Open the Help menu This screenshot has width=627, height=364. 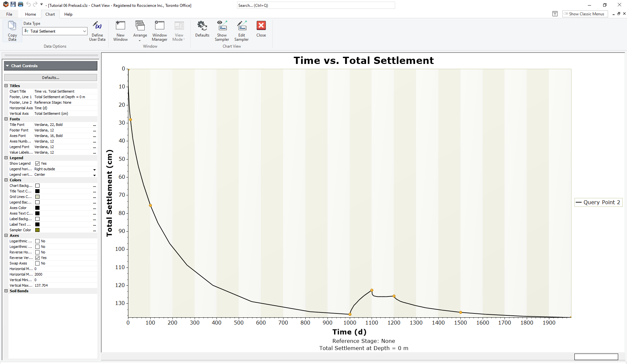68,14
